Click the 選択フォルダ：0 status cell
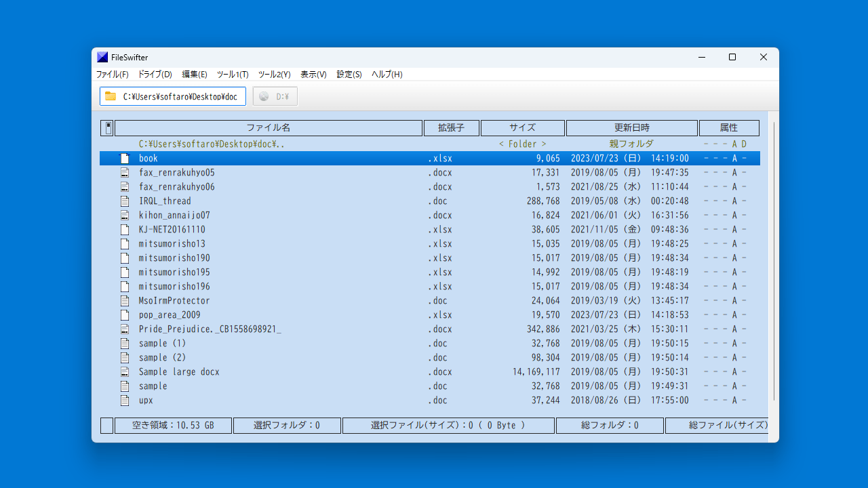Viewport: 868px width, 488px height. tap(287, 425)
